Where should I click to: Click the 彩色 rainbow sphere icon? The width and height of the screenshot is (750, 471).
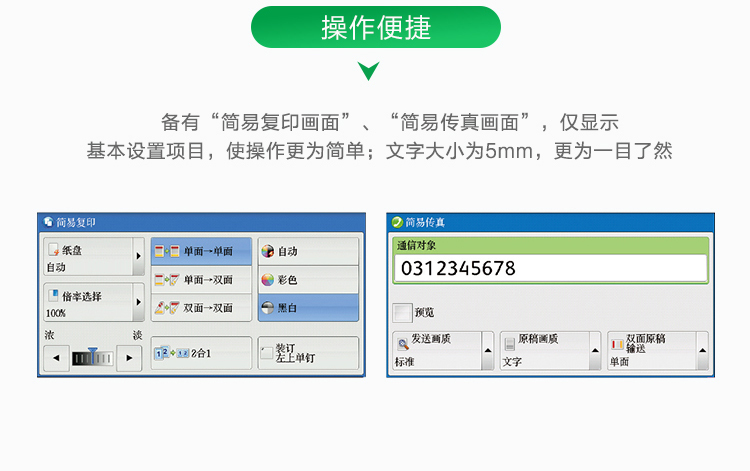tap(268, 280)
